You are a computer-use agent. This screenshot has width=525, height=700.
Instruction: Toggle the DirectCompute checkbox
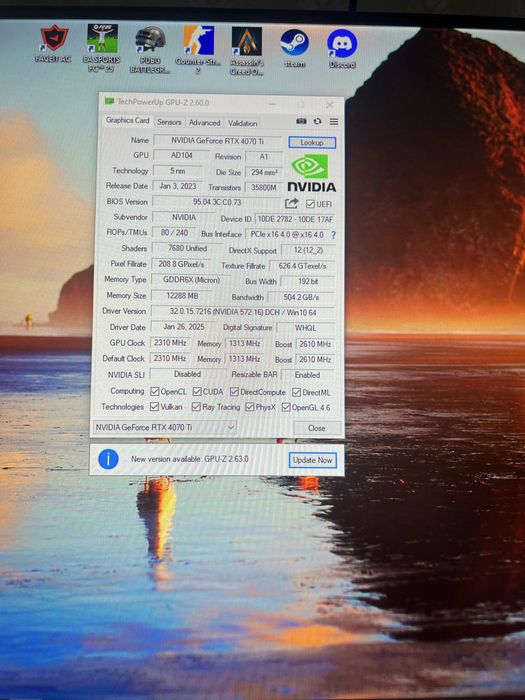234,392
